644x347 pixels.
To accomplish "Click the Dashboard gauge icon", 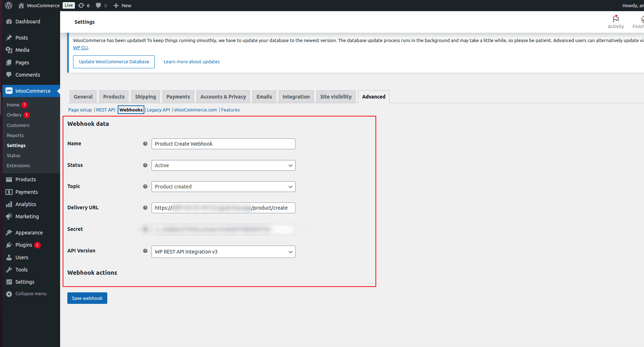I will click(x=9, y=22).
